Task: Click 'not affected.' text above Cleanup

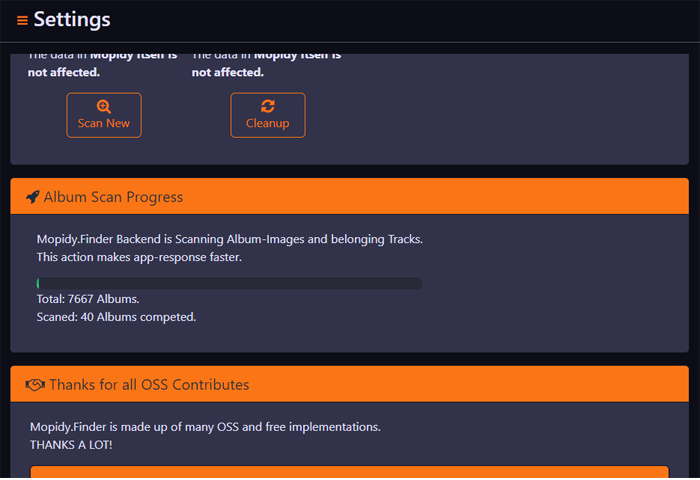Action: pos(228,72)
